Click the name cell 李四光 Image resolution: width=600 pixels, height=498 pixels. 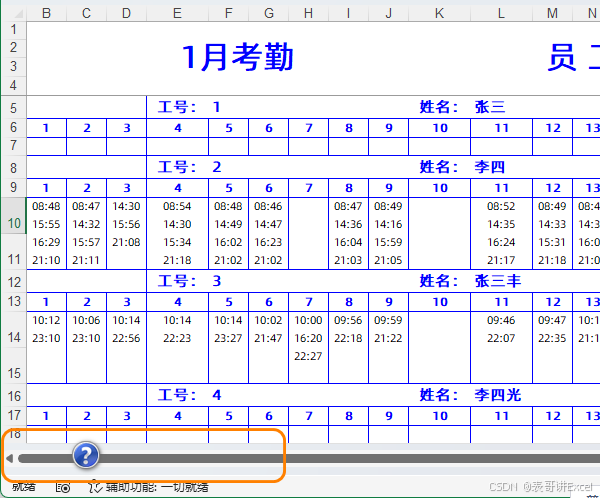(x=498, y=395)
